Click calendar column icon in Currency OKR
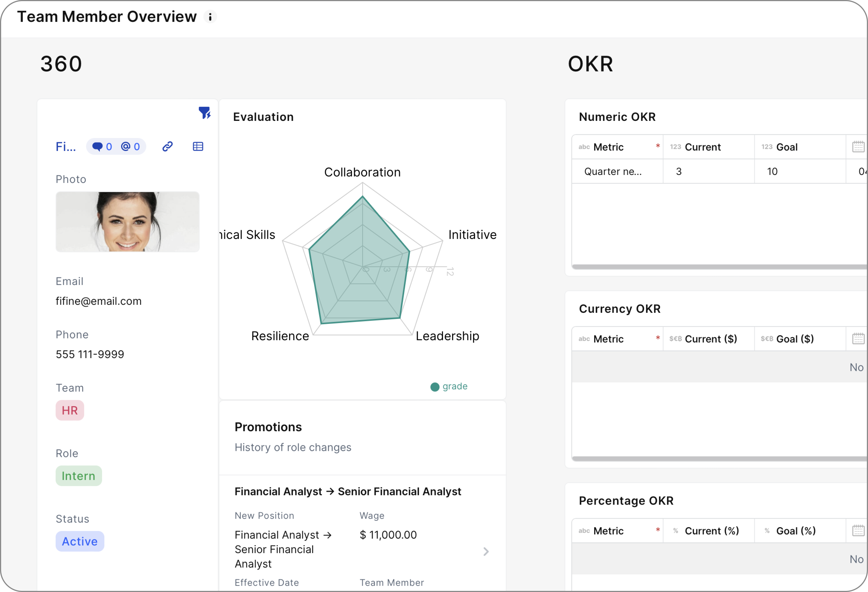This screenshot has height=592, width=868. point(858,339)
